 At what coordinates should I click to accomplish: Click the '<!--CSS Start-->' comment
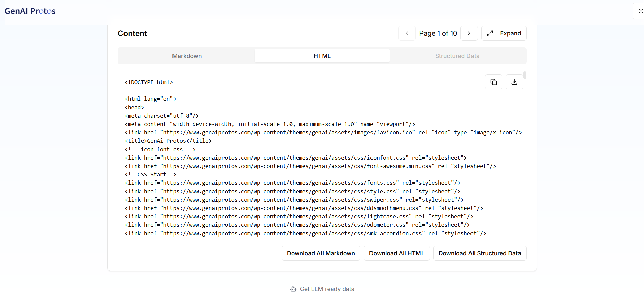coord(150,174)
